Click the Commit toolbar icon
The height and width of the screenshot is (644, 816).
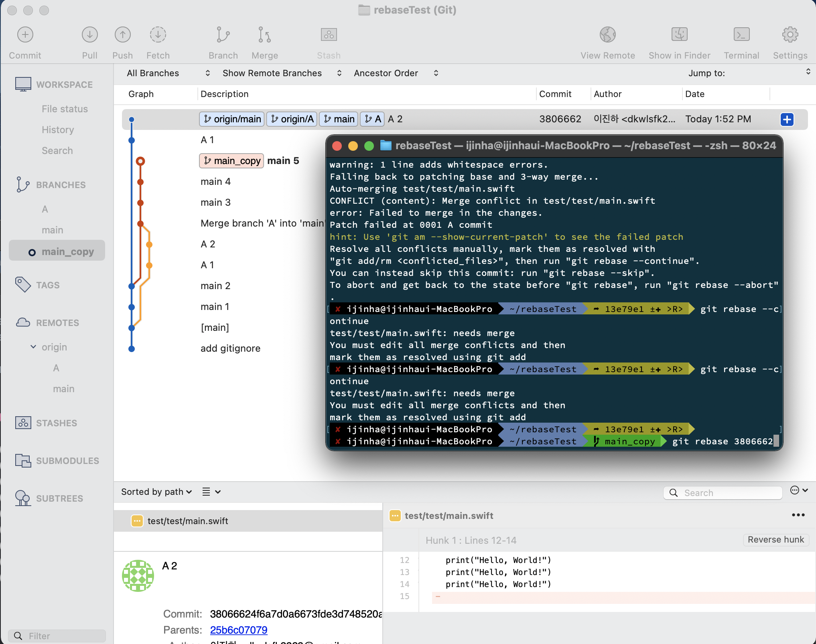tap(25, 35)
